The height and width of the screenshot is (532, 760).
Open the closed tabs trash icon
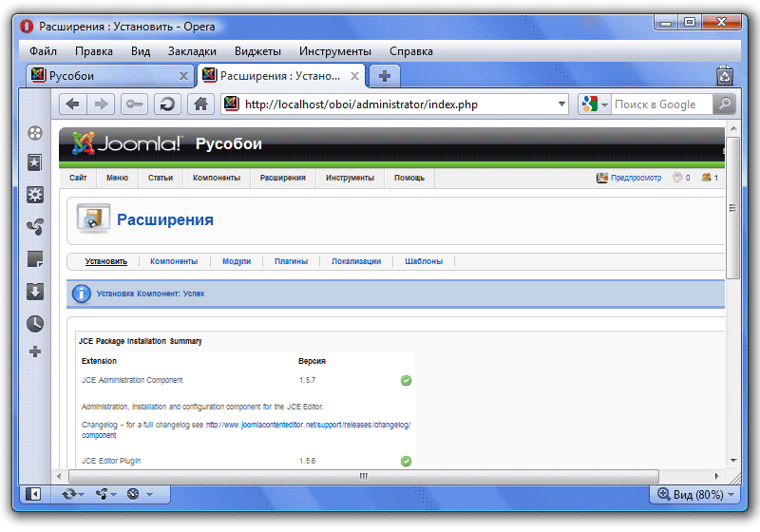(x=724, y=76)
